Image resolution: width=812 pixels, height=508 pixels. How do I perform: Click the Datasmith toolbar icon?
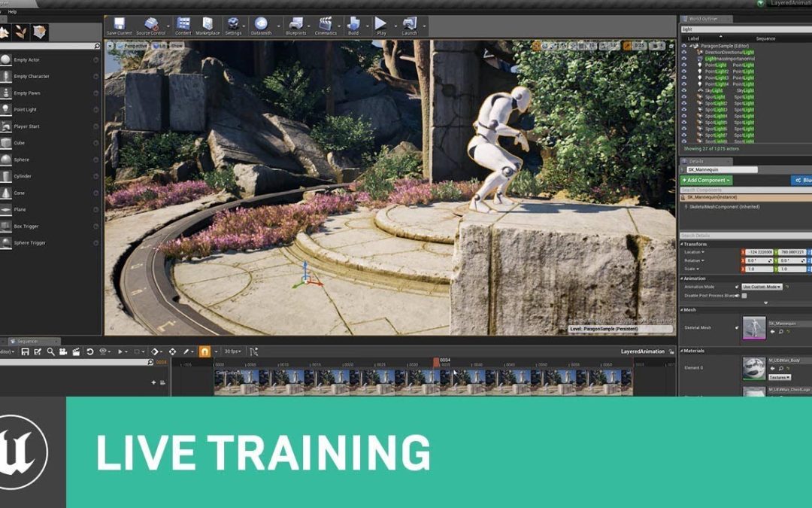[x=261, y=24]
